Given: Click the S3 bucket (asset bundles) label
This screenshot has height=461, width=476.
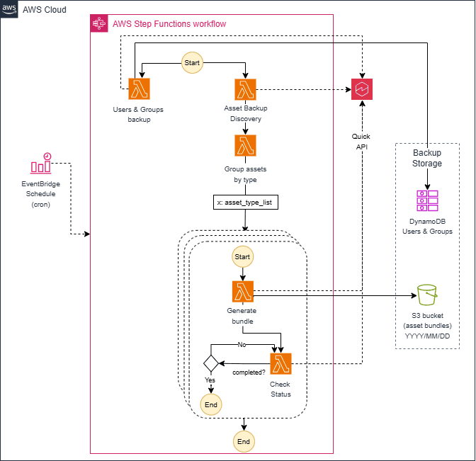Looking at the screenshot, I should coord(427,321).
